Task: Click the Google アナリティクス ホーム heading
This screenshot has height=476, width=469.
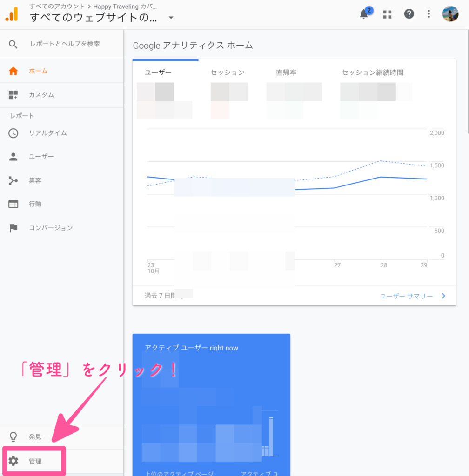Action: click(x=193, y=46)
